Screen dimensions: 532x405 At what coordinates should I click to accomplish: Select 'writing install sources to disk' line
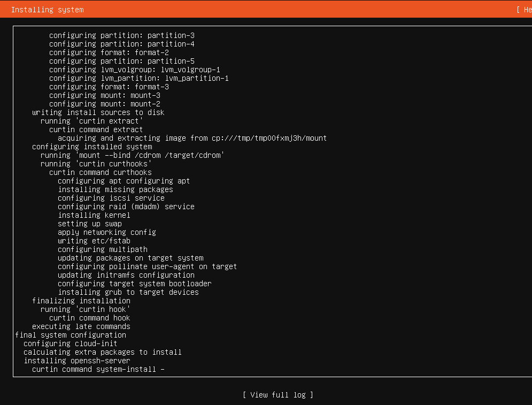pyautogui.click(x=98, y=112)
